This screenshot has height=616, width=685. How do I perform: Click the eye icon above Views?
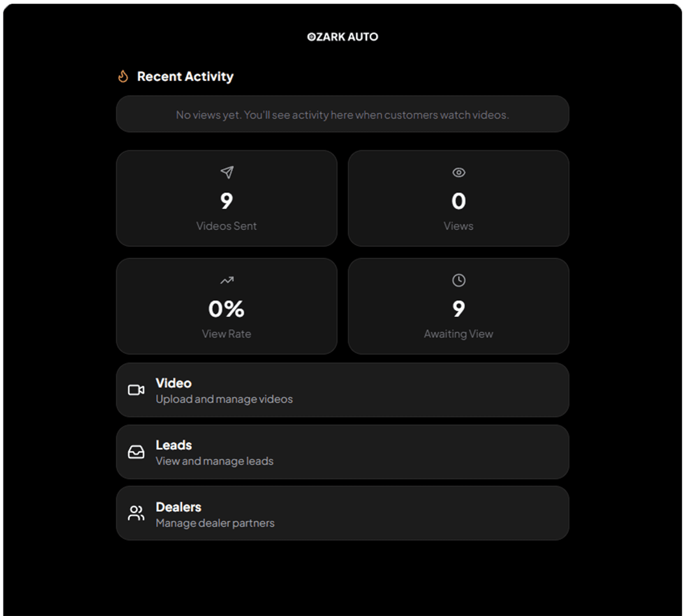coord(458,172)
